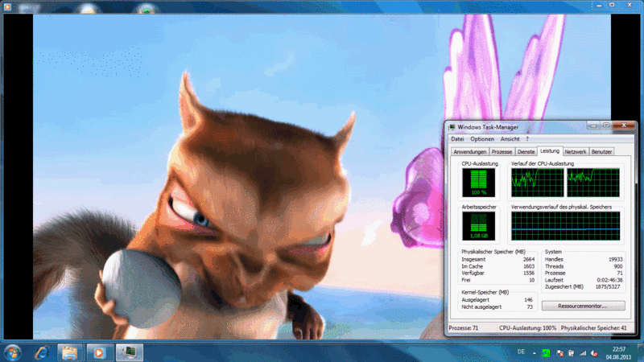Image resolution: width=644 pixels, height=362 pixels.
Task: Click the Arbeitsspeicher 1,08 GB gauge
Action: pos(478,226)
